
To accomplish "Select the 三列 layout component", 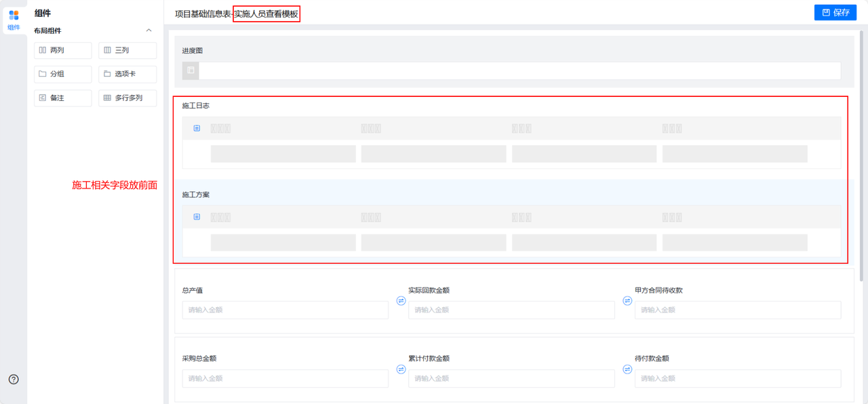I will coord(127,50).
